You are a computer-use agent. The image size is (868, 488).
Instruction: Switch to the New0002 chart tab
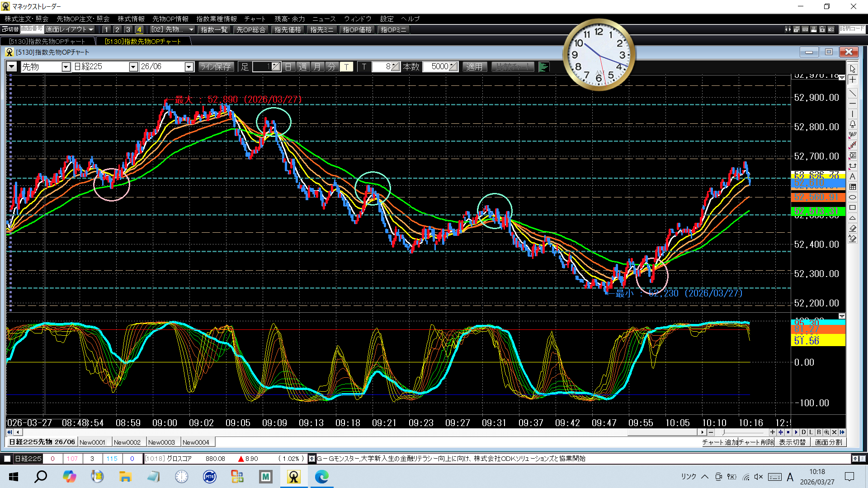[127, 442]
